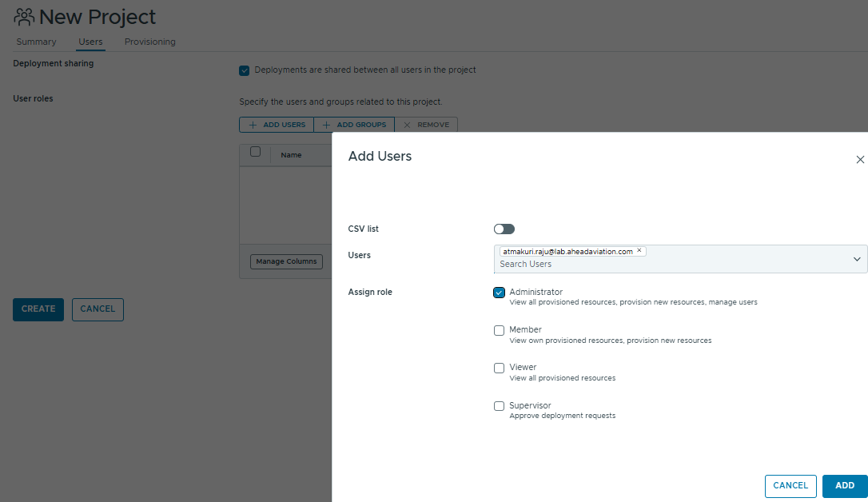
Task: Click the plus icon on Add Groups
Action: [326, 125]
